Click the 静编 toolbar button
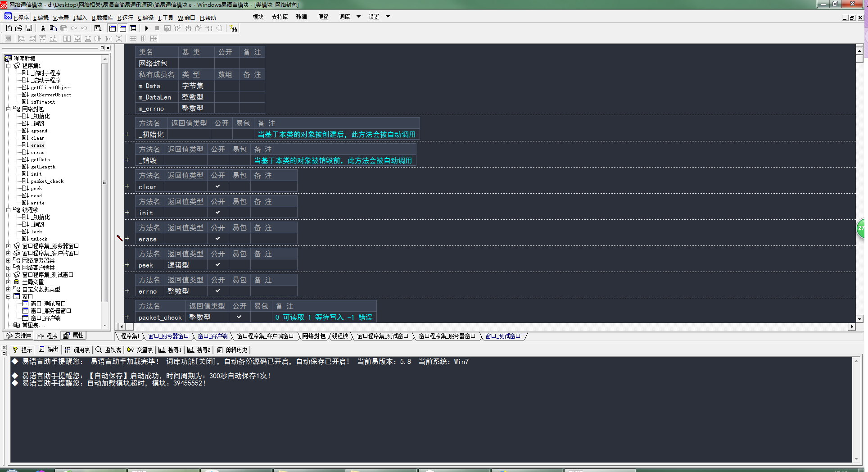This screenshot has height=472, width=868. click(301, 17)
